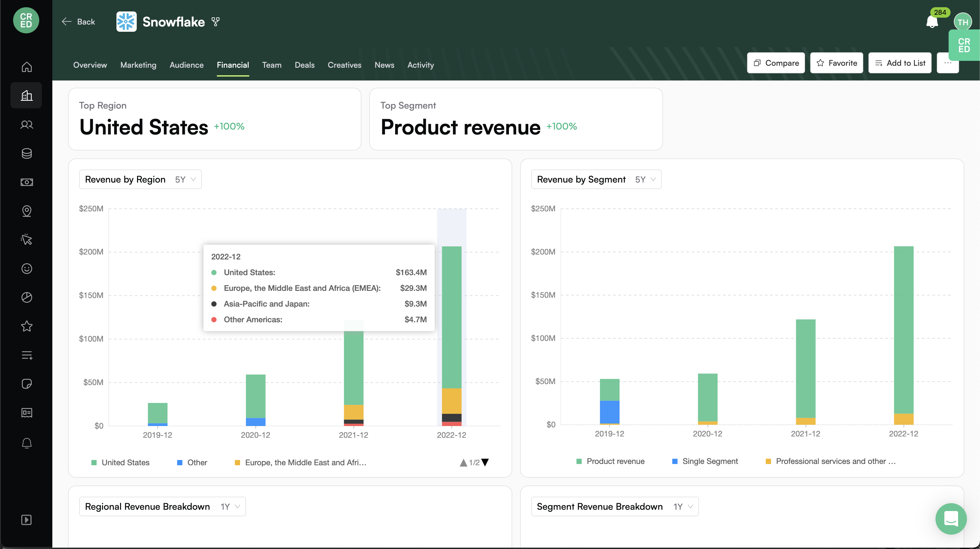Toggle Single Segment legend series

(x=705, y=461)
